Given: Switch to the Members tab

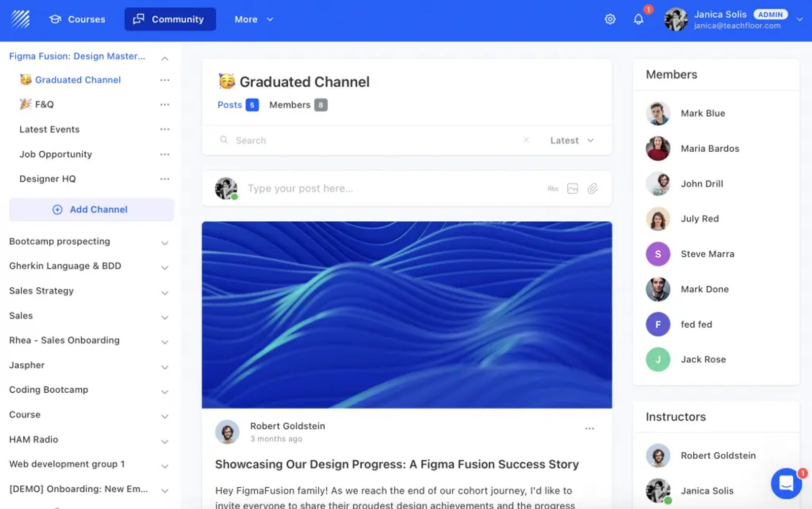Looking at the screenshot, I should click(298, 105).
